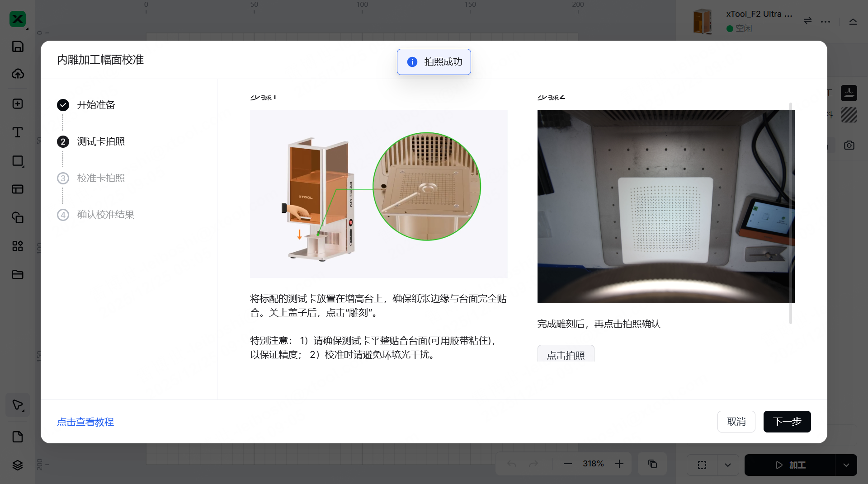The width and height of the screenshot is (868, 484).
Task: Select the 测试卡拍照 step
Action: [100, 141]
